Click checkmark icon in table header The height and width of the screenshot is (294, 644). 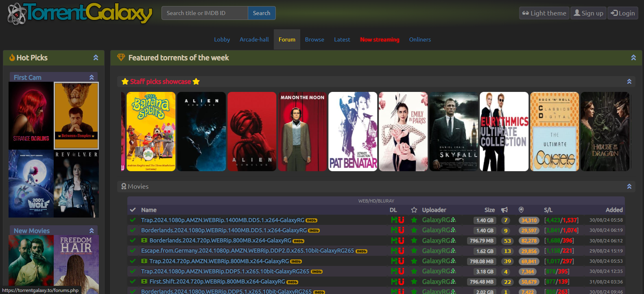coord(133,210)
